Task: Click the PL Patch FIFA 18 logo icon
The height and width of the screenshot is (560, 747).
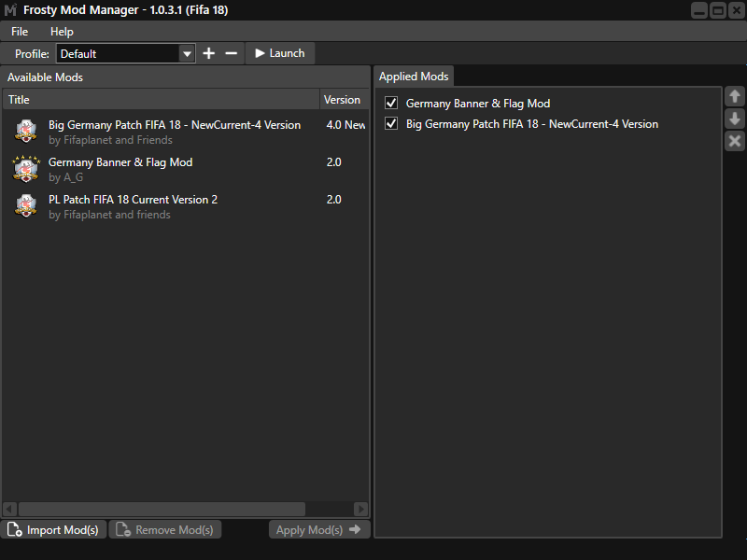Action: pyautogui.click(x=26, y=205)
